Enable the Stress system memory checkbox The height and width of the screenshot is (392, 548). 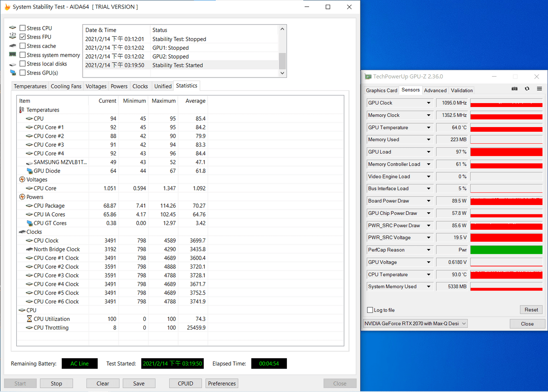coord(22,55)
